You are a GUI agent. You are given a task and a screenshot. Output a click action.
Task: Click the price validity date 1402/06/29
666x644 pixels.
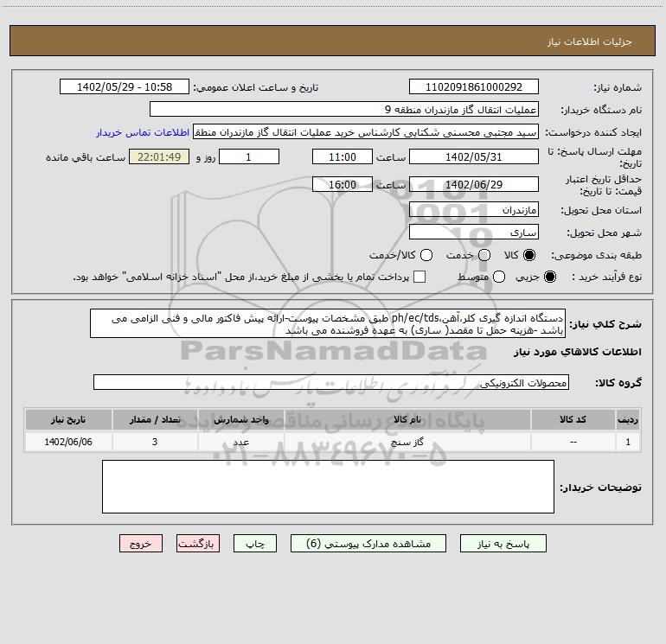[x=474, y=184]
